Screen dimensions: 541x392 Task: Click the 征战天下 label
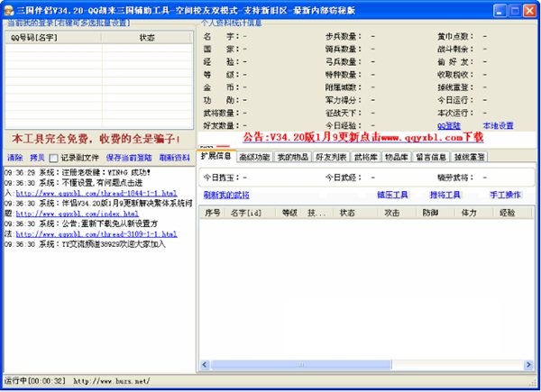(343, 113)
